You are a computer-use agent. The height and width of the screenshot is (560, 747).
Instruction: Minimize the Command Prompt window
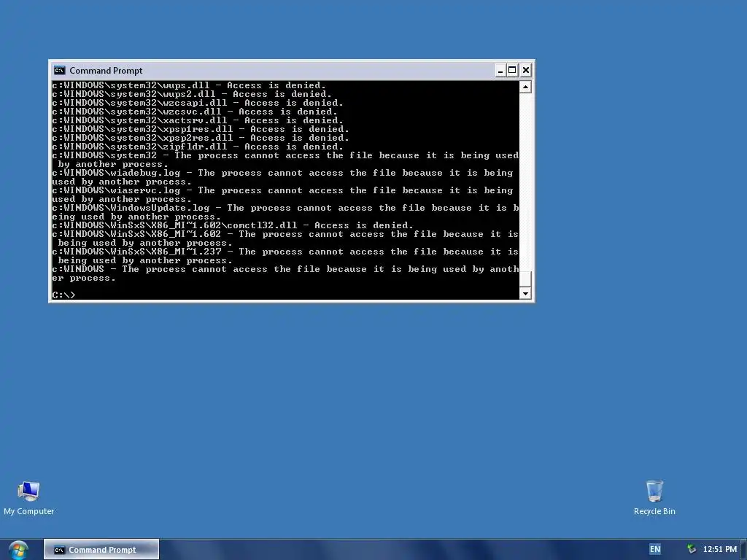pos(500,71)
